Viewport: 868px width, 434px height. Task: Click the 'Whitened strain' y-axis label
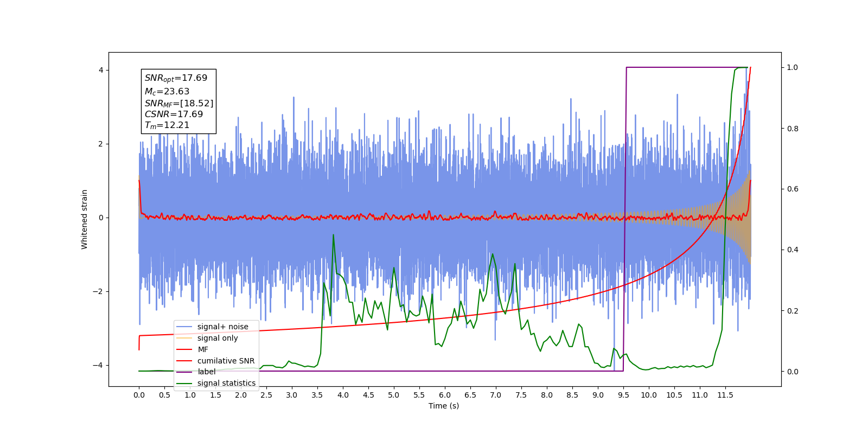click(x=84, y=219)
